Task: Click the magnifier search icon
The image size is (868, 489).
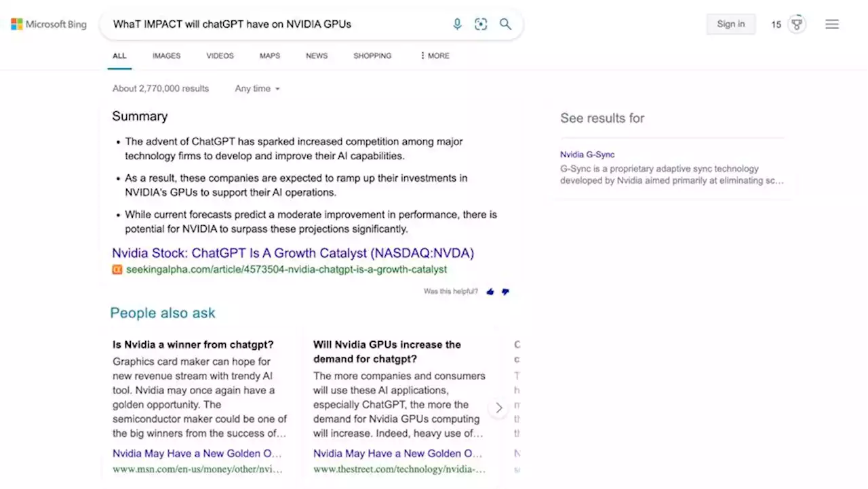Action: coord(505,24)
